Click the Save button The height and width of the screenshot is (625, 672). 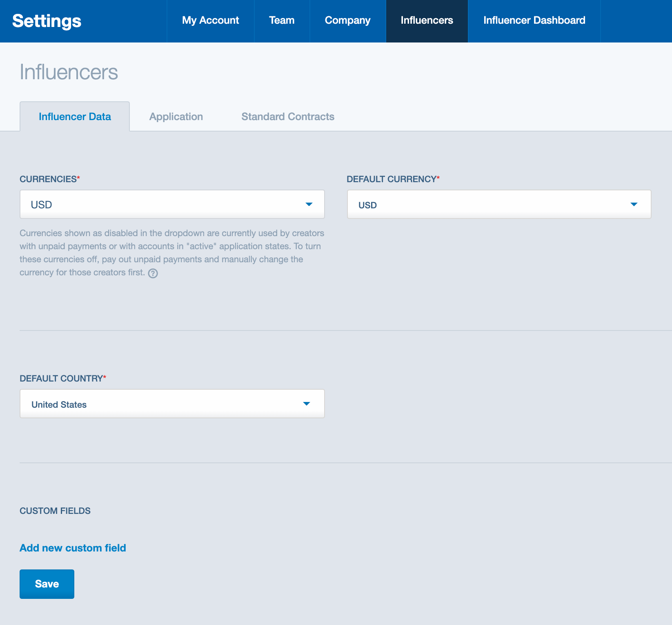click(x=47, y=584)
